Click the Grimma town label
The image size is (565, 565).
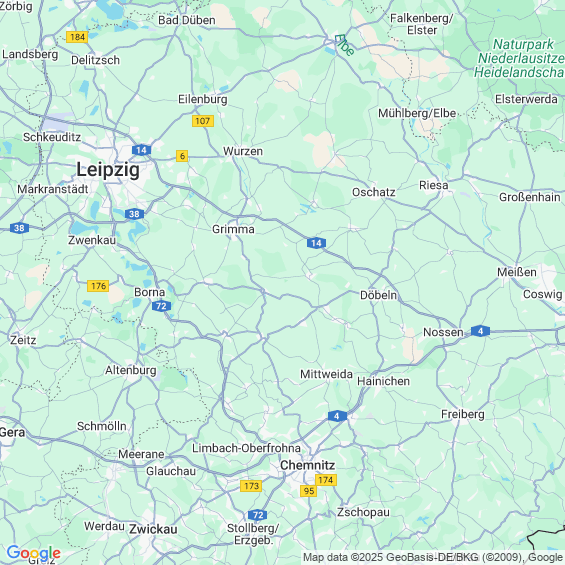click(233, 229)
